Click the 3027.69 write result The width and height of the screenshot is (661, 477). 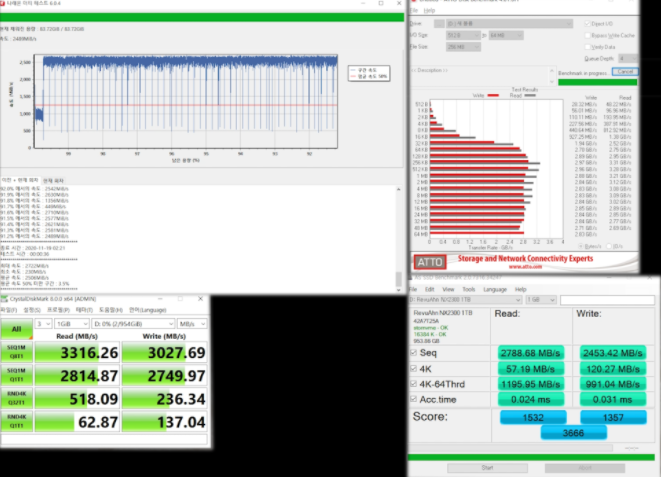(164, 353)
